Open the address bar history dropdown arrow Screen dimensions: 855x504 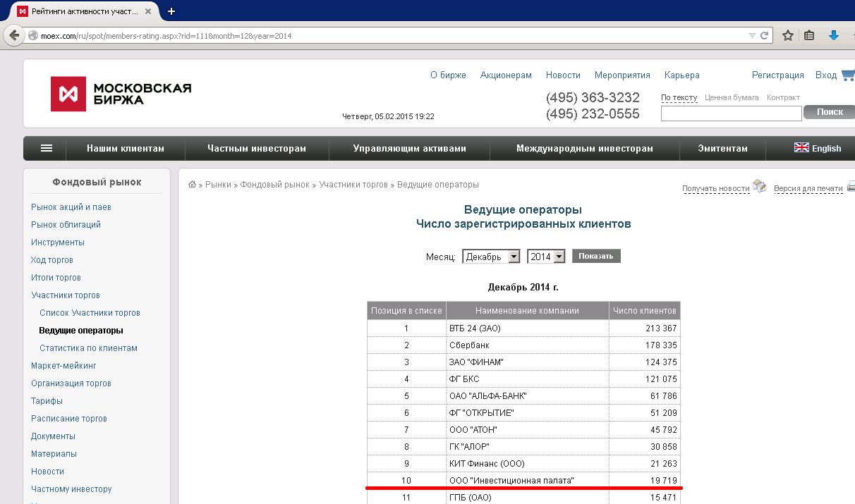(x=751, y=35)
